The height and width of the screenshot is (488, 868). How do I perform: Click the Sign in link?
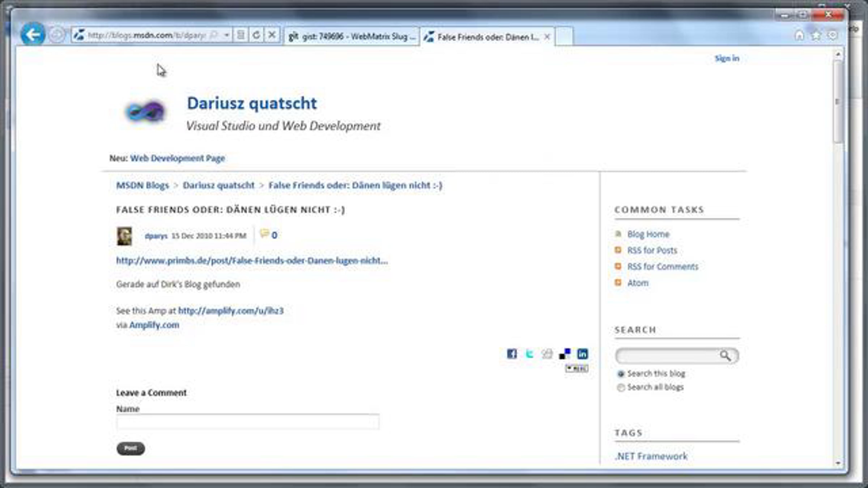(727, 58)
